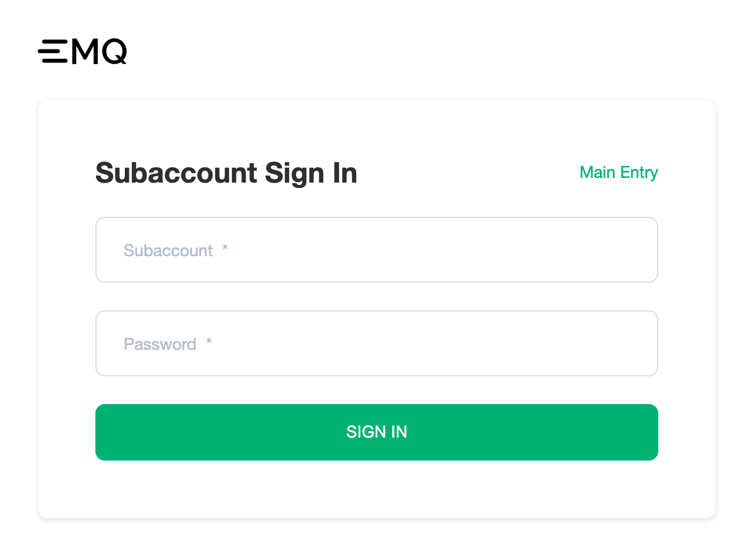Screen dimensions: 756x556
Task: Click the asterisk beside Password
Action: 208,343
